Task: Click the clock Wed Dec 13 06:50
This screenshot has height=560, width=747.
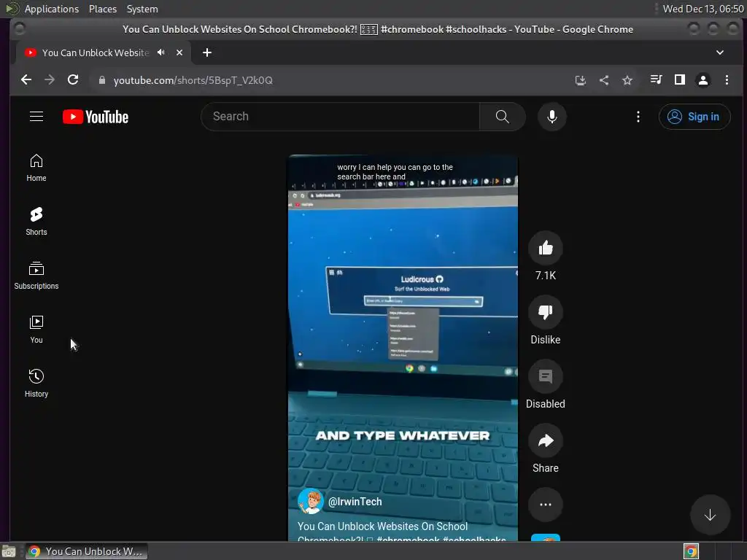Action: click(x=703, y=9)
